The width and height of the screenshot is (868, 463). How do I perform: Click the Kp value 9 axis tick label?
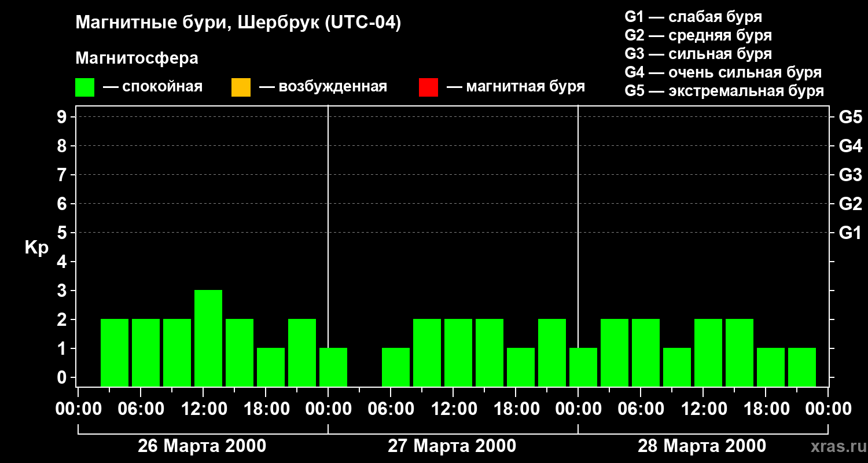(x=63, y=117)
